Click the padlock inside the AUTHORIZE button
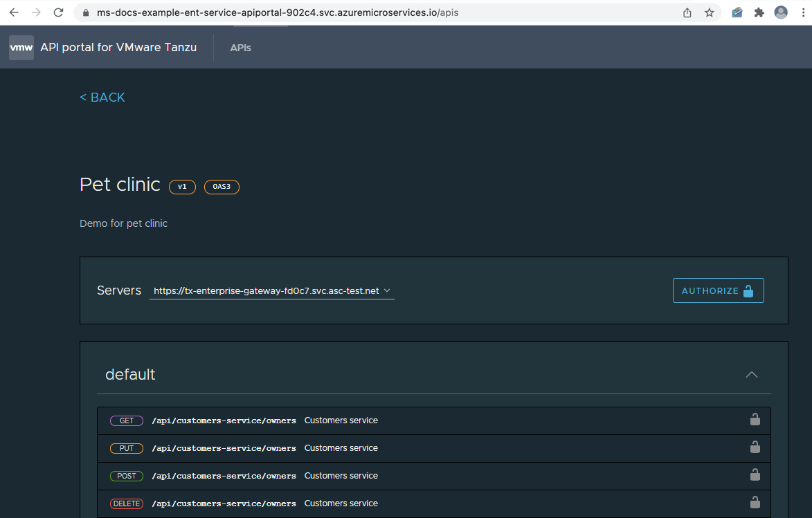The height and width of the screenshot is (518, 812). pos(748,290)
